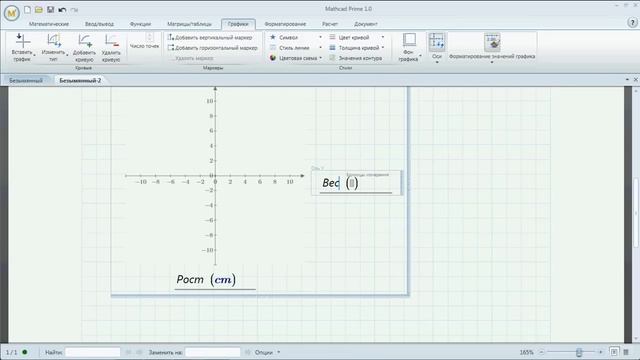Screen dimensions: 640x360
Task: Click the Вставить график icon
Action: 22,41
